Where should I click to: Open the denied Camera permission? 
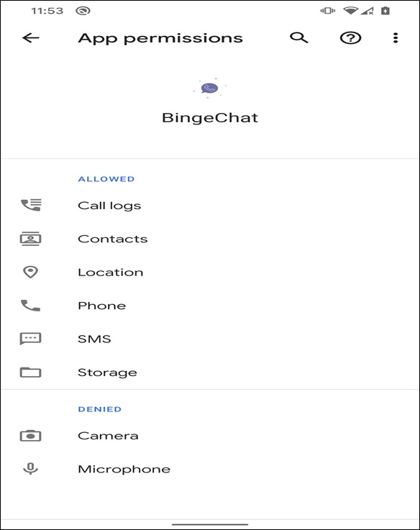(210, 436)
